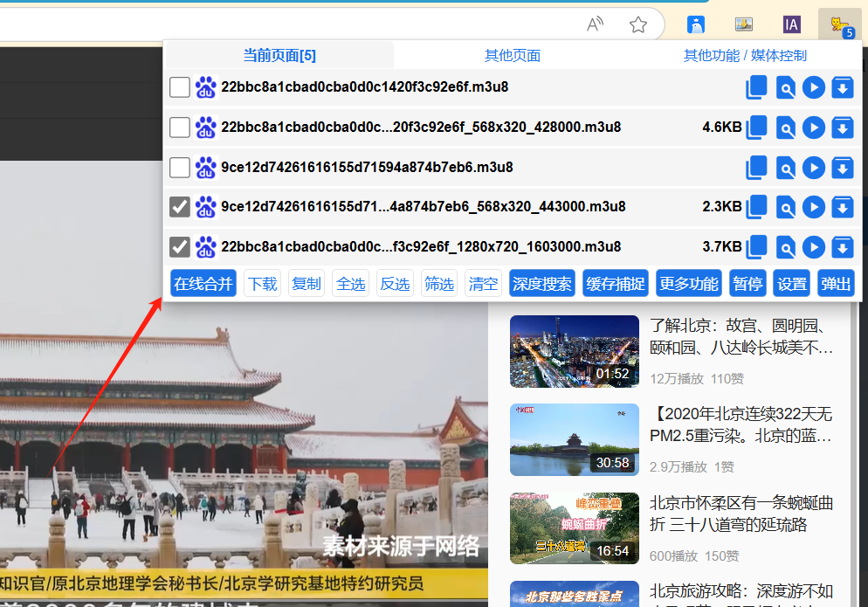Copy link of the 568x320_428000.m3u8 row
Viewport: 868px width, 607px height.
[756, 128]
